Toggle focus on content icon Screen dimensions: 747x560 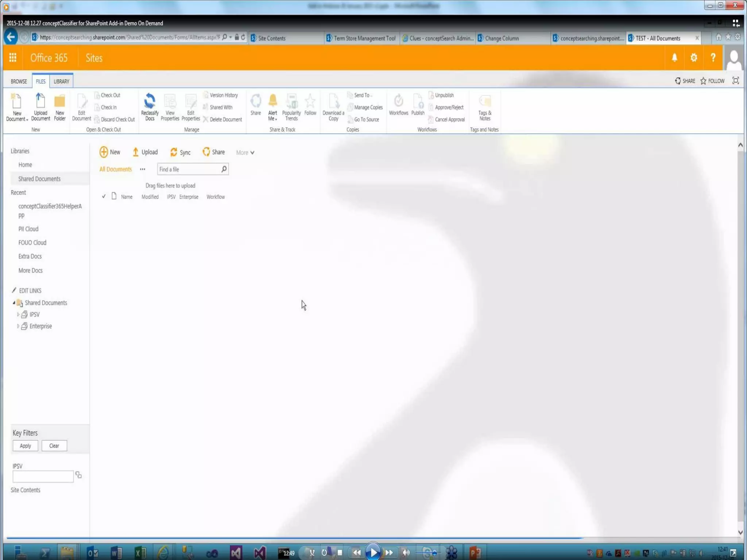[x=735, y=81]
